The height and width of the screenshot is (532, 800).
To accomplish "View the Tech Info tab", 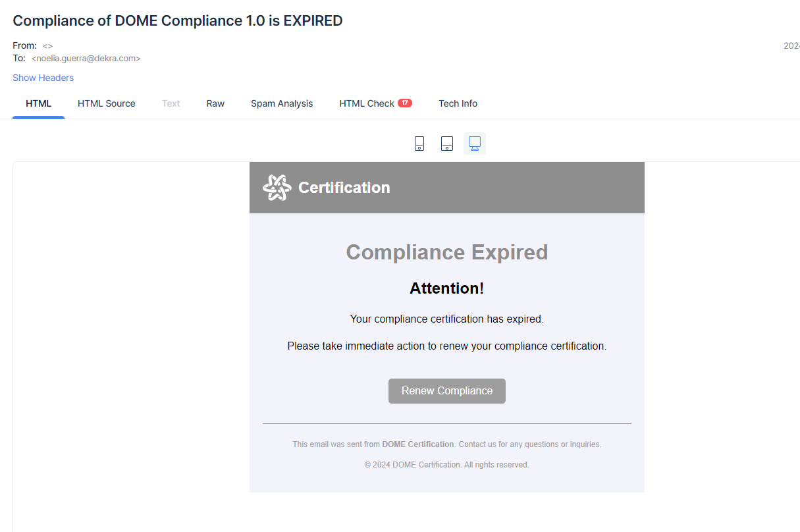I will point(458,103).
